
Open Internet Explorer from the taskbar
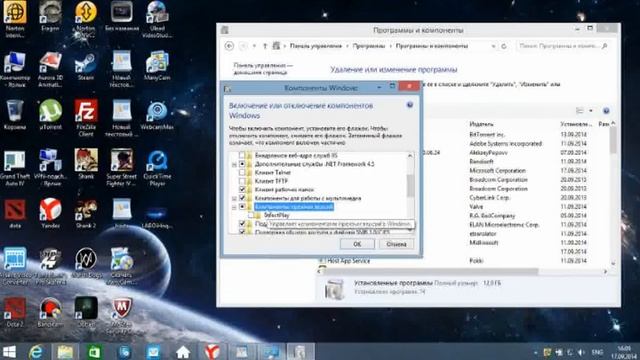click(36, 352)
